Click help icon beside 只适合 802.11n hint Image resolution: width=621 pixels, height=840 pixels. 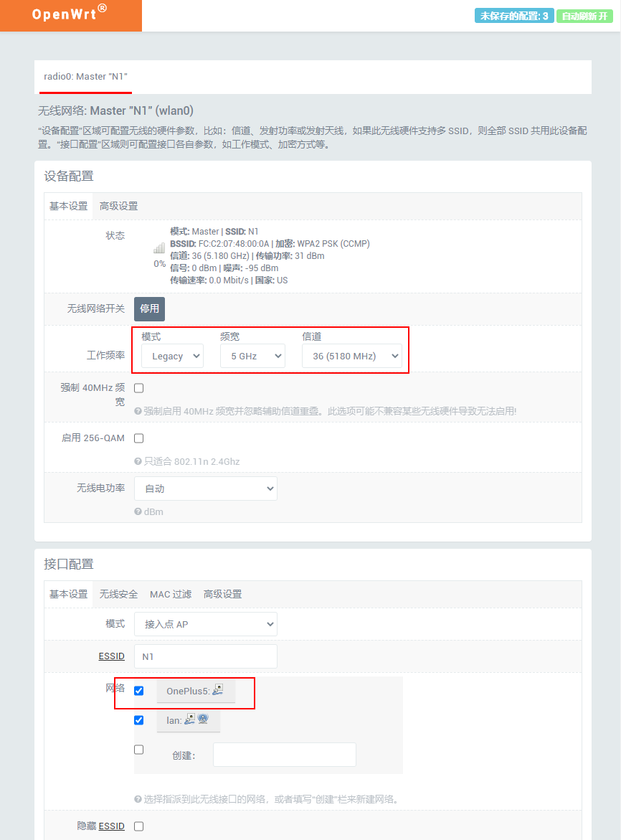(138, 461)
